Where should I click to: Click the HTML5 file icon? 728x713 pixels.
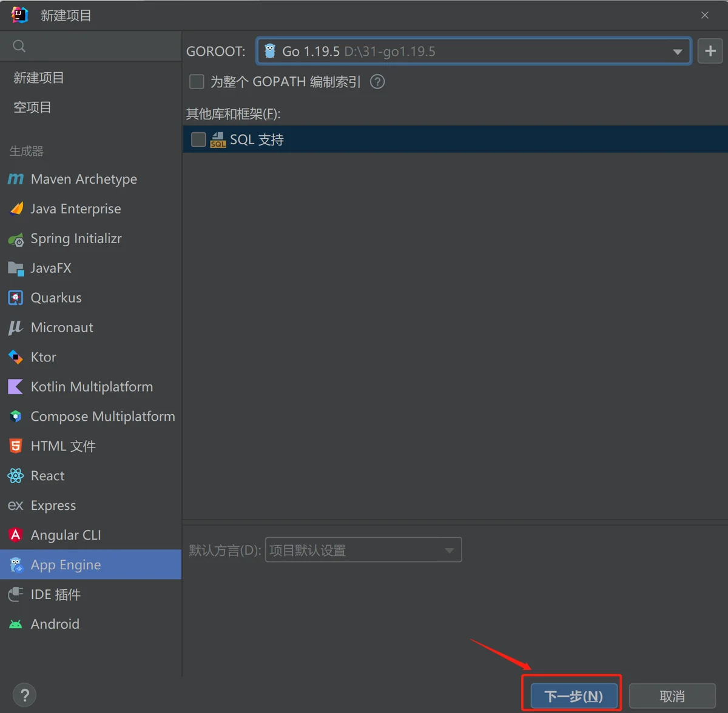click(x=16, y=446)
